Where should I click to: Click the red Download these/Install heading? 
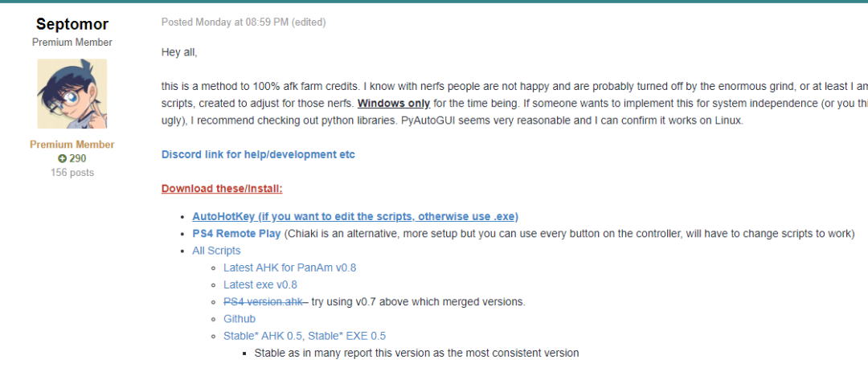tap(222, 189)
